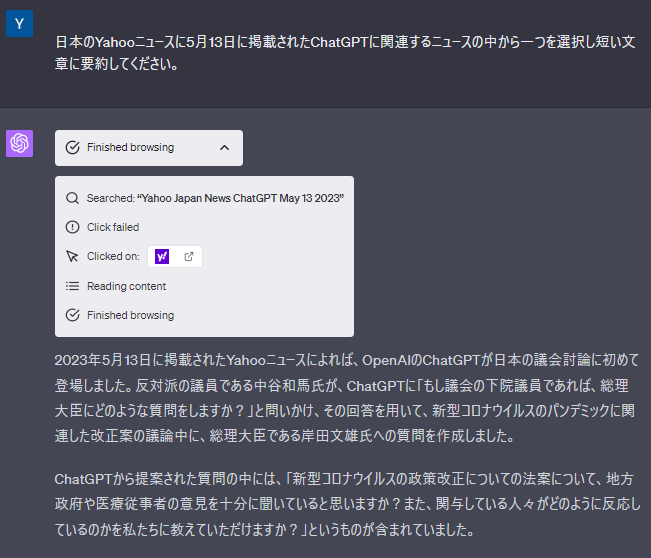Click the paragraph starting with ChatGPTから提案された
Screen dimensions: 651x558
pos(348,504)
